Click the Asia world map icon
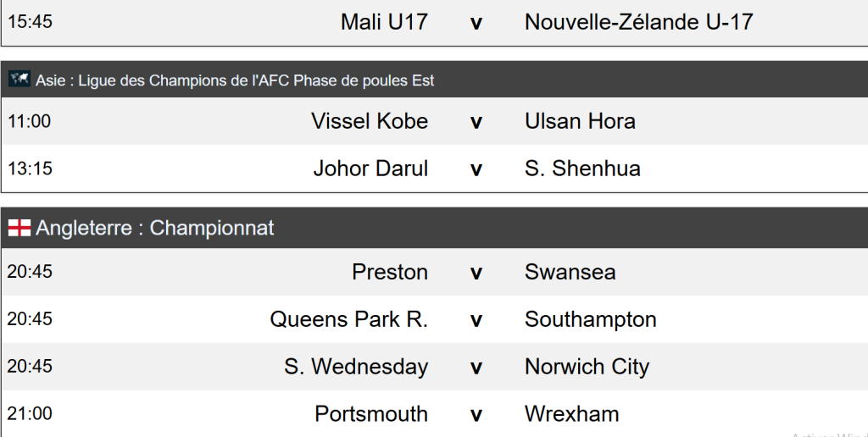868x437 pixels. pos(19,80)
